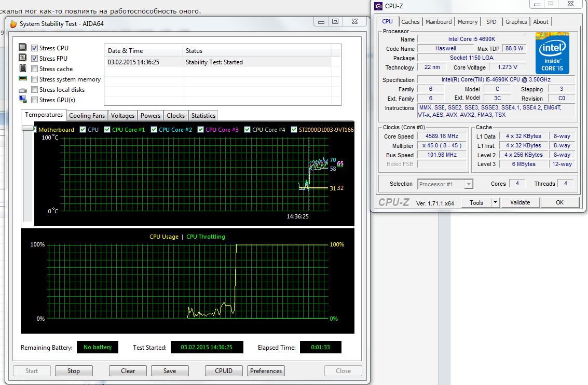The height and width of the screenshot is (385, 588).
Task: Click the Intel inside Core i5 logo
Action: [x=552, y=53]
